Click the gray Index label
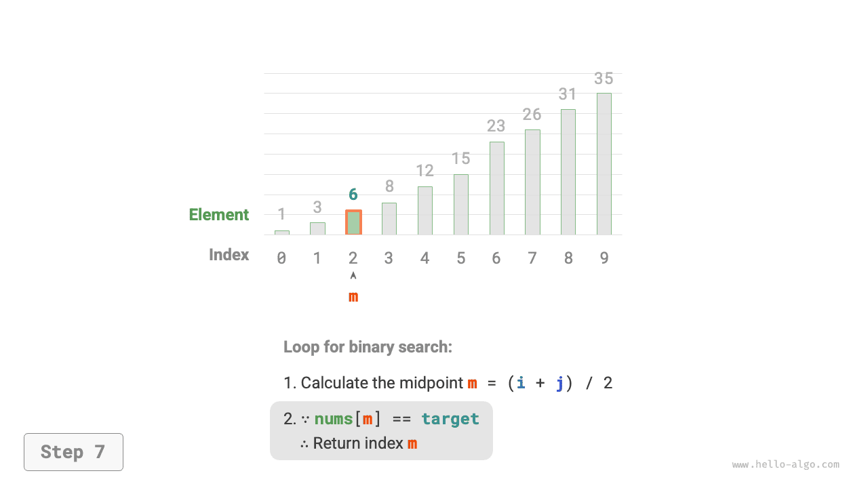Screen dimensions: 868x488 [229, 255]
